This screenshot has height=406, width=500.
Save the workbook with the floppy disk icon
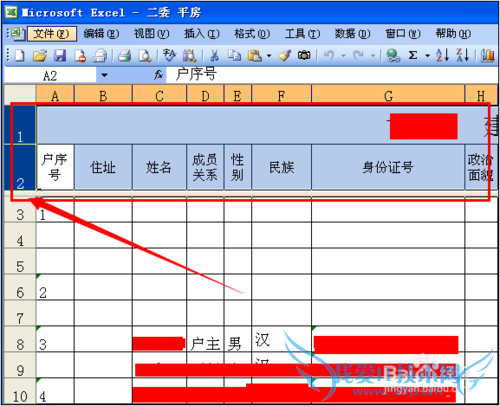[x=60, y=55]
